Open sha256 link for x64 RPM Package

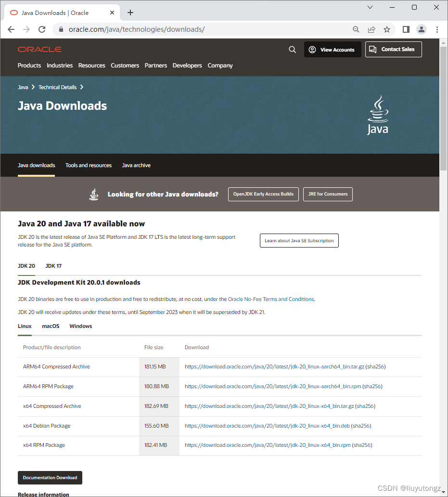pos(362,445)
